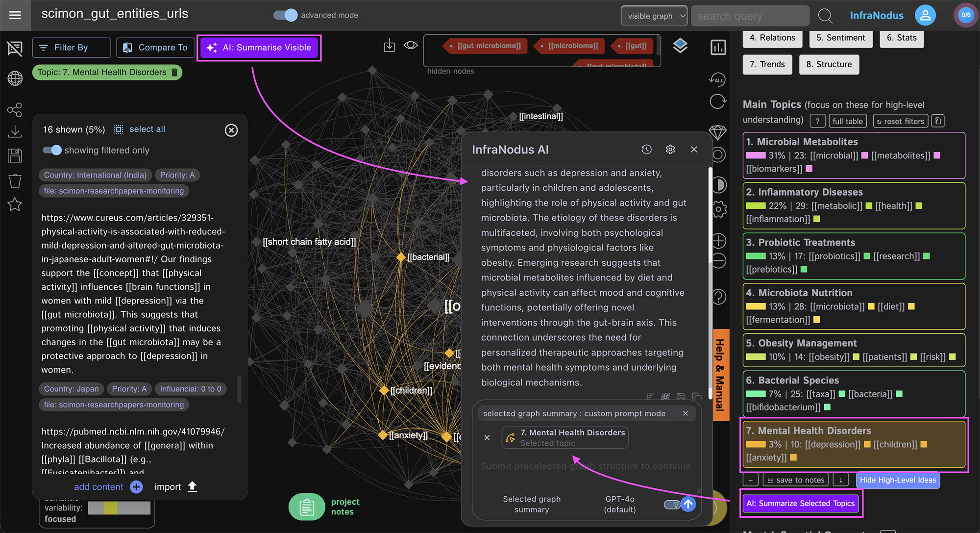
Task: Click the share icon in left sidebar
Action: coord(15,110)
